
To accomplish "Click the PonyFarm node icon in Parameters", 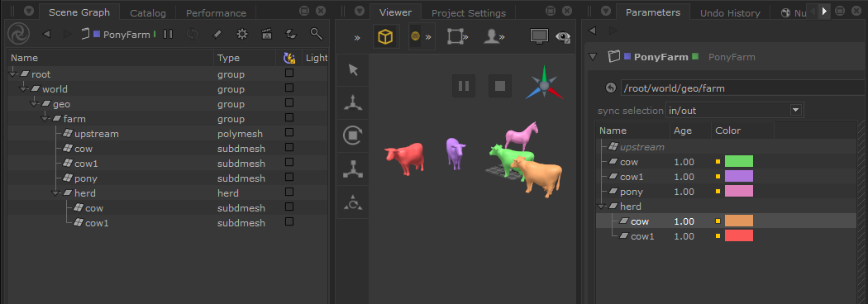I will (x=613, y=56).
